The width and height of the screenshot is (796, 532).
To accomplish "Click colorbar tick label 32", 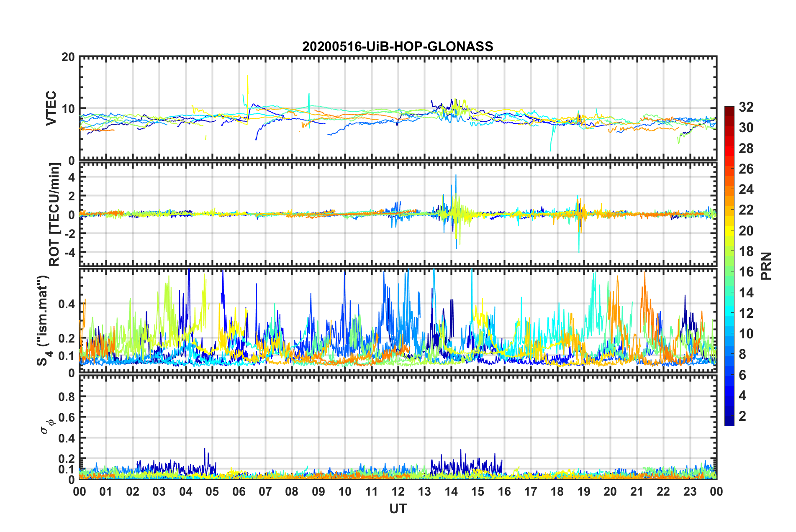I will coord(746,107).
